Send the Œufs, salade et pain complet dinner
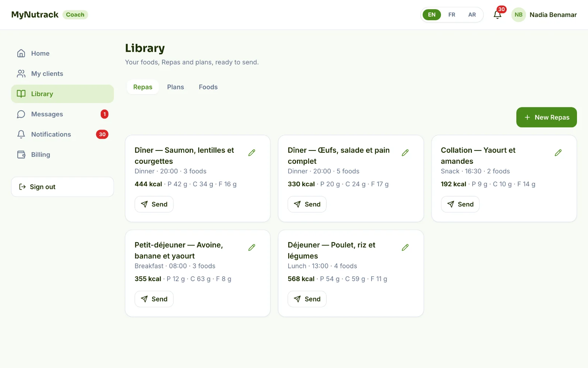 [307, 204]
